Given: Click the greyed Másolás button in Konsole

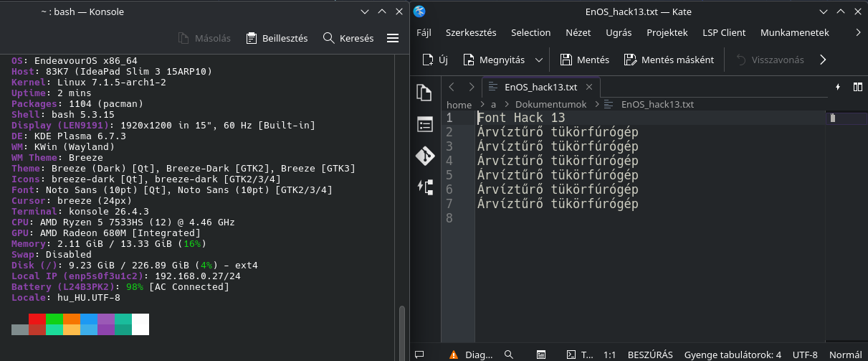Looking at the screenshot, I should pyautogui.click(x=204, y=38).
